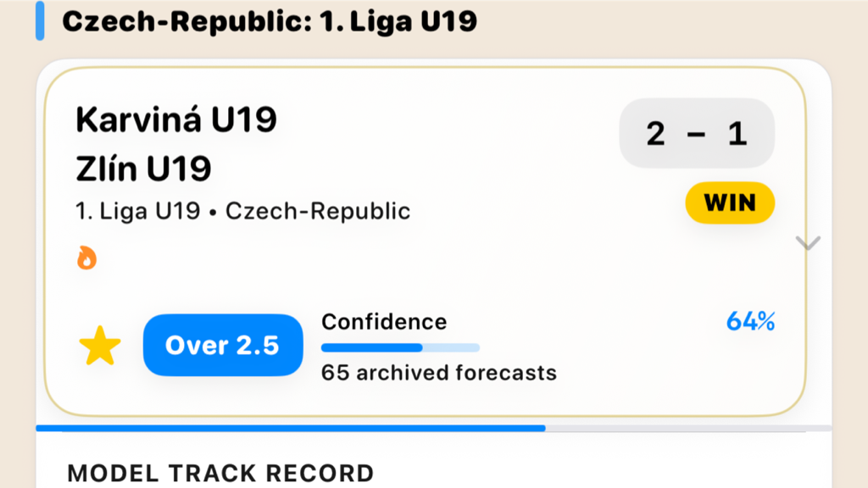Screen dimensions: 868x488
Task: Click the Model Track Record section header
Action: point(221,474)
